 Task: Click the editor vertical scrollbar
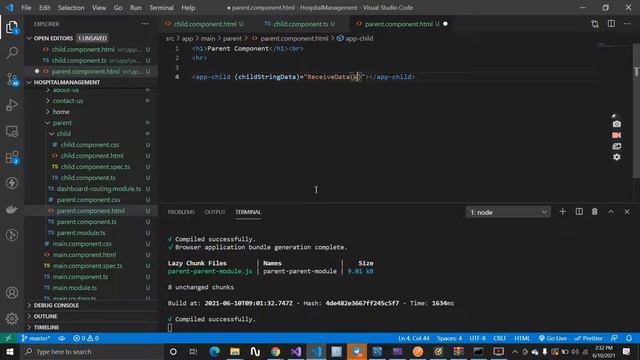click(x=636, y=110)
